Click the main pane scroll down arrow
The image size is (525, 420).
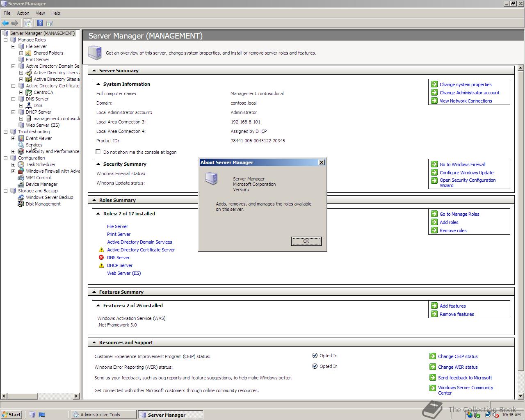click(x=521, y=396)
